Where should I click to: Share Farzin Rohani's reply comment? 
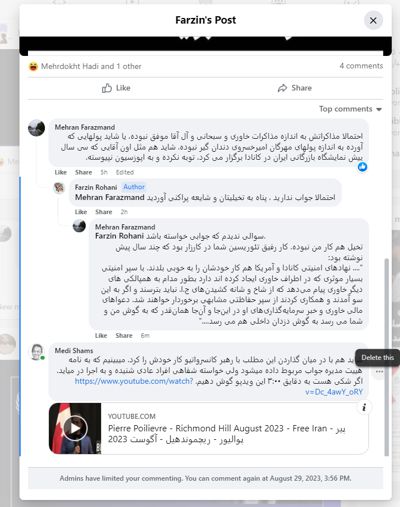(104, 212)
